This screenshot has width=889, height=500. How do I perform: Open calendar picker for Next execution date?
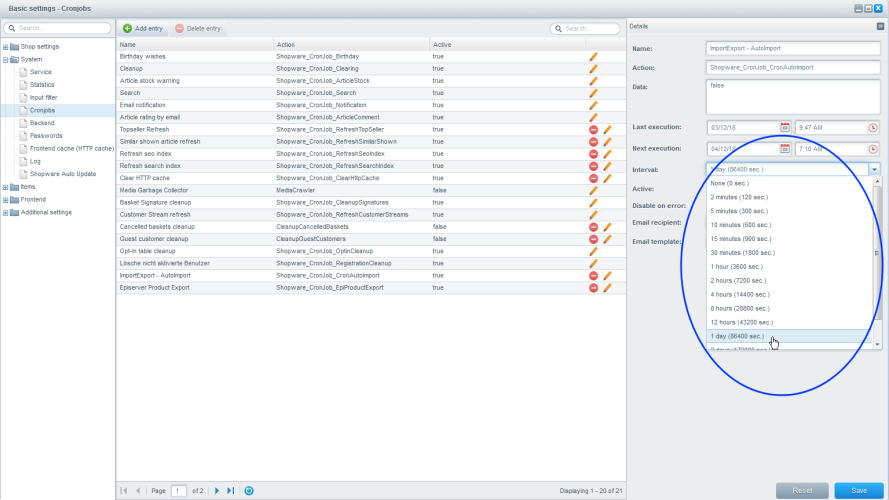(x=785, y=149)
